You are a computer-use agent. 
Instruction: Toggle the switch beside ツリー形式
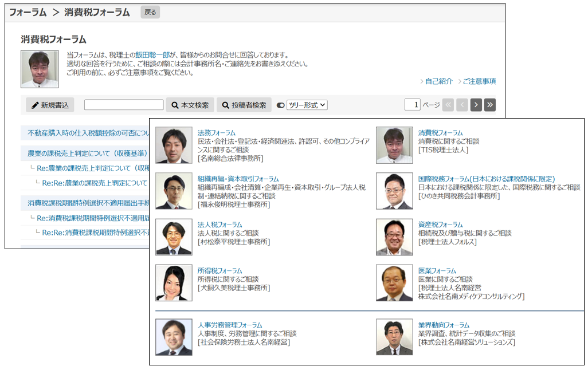tap(280, 105)
